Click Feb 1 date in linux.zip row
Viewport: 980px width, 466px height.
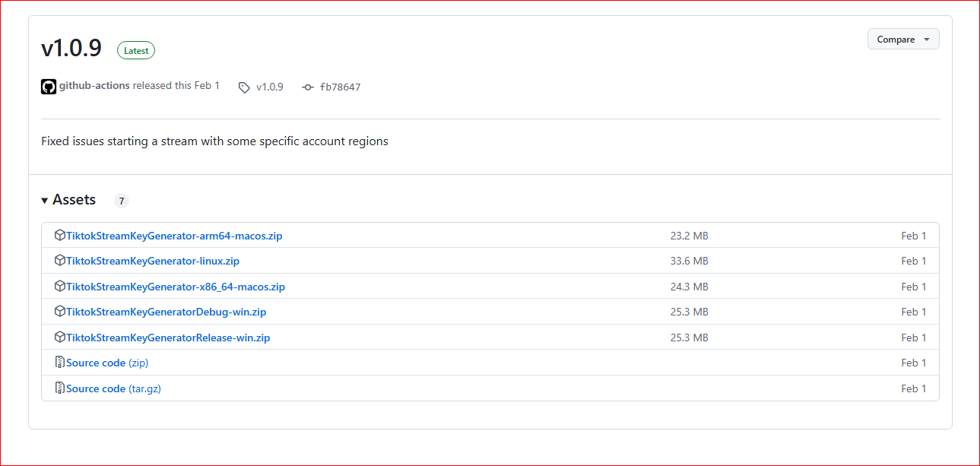(914, 261)
